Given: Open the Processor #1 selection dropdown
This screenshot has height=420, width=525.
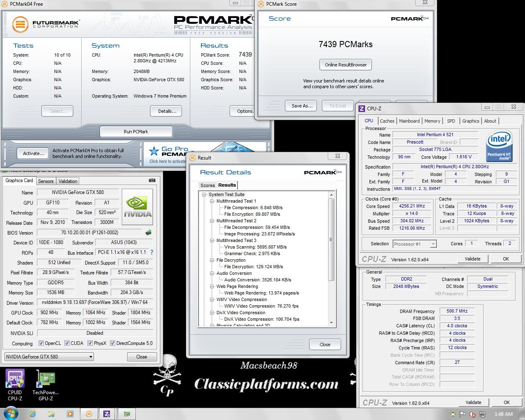Looking at the screenshot, I should [x=414, y=244].
